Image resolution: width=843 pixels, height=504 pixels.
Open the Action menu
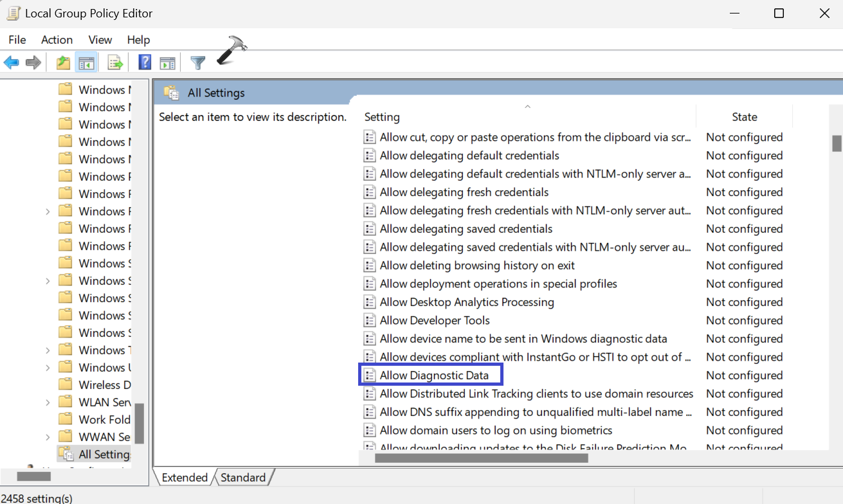[x=57, y=40]
